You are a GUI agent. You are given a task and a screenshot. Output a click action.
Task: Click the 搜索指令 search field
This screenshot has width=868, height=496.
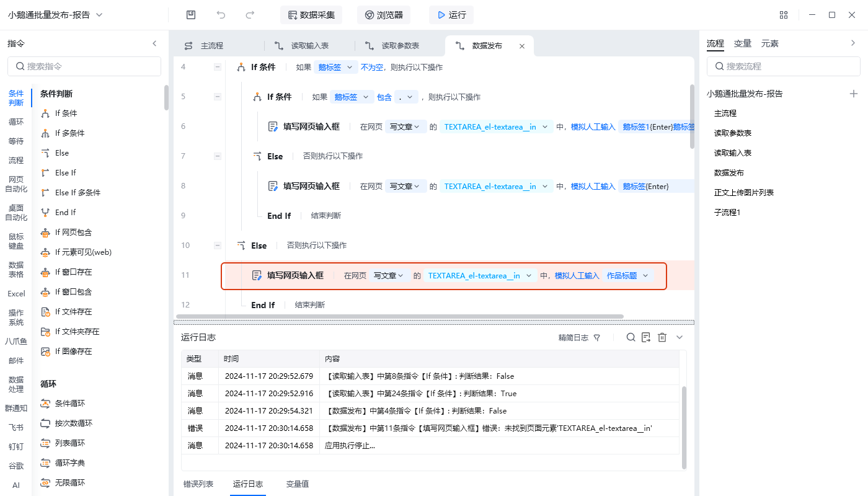pyautogui.click(x=84, y=66)
